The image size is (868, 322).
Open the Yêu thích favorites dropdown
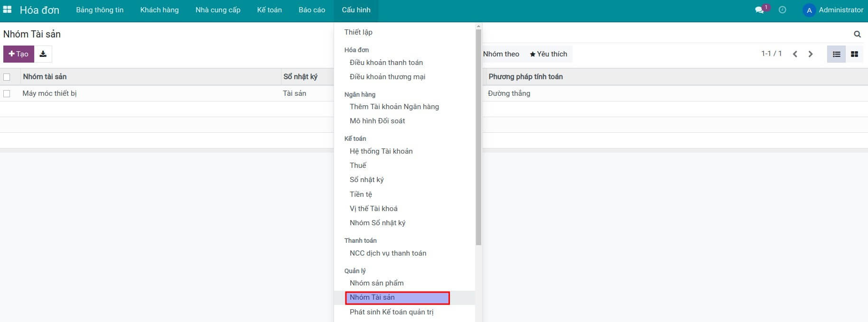[549, 54]
